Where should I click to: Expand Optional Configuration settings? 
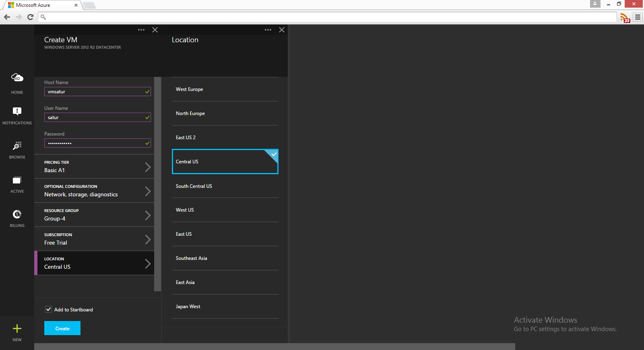click(94, 191)
